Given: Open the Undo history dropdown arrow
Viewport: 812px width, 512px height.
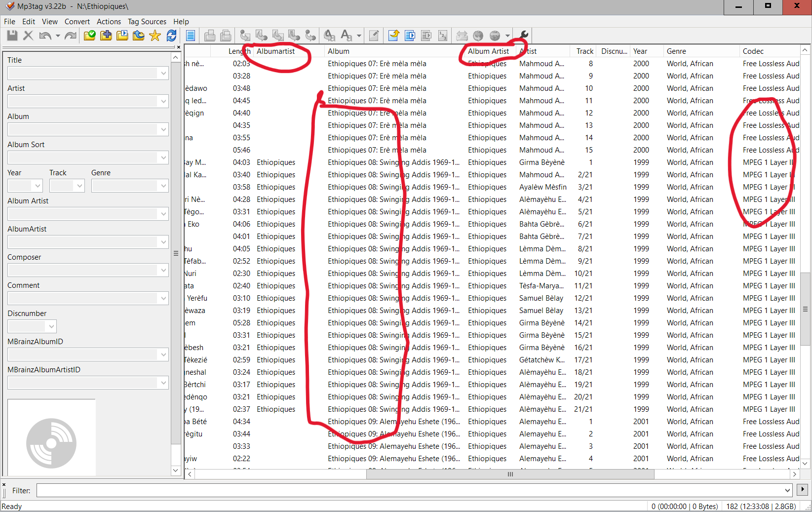Looking at the screenshot, I should tap(58, 36).
